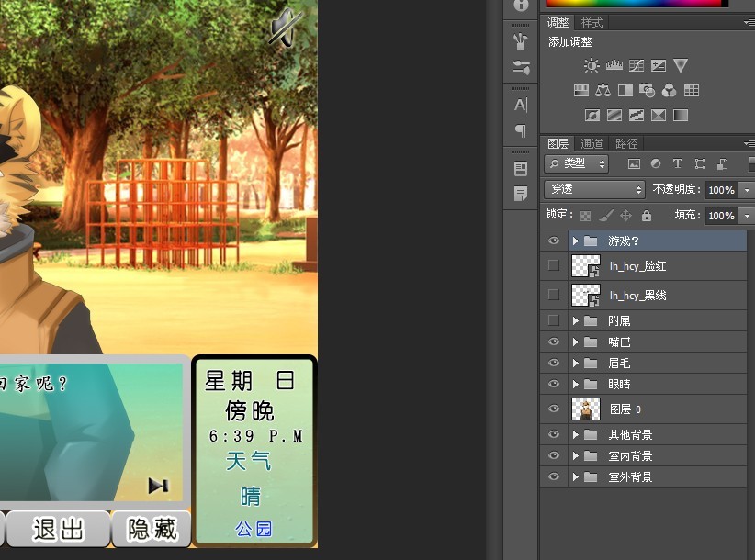Open the Character panel icon
The width and height of the screenshot is (755, 560).
pos(521,105)
